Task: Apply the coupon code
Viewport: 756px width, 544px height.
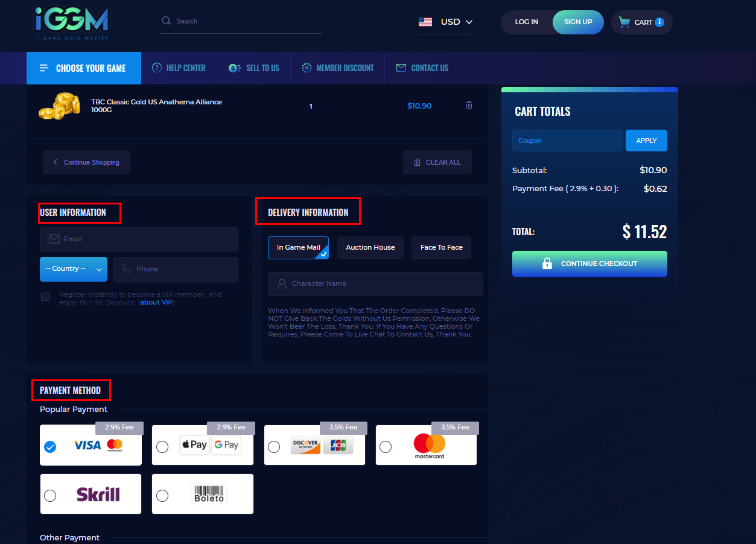Action: [646, 141]
